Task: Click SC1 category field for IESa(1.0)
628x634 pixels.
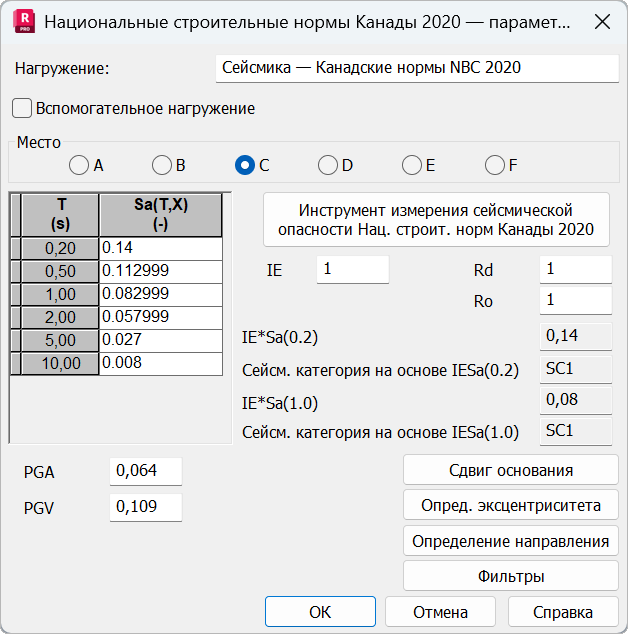Action: tap(576, 431)
